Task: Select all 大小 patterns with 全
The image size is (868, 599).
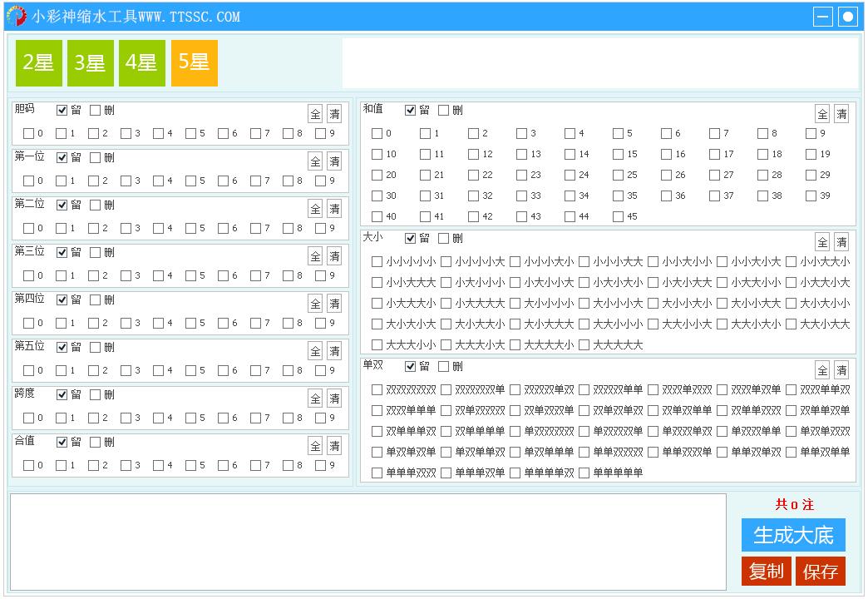Action: (x=822, y=242)
